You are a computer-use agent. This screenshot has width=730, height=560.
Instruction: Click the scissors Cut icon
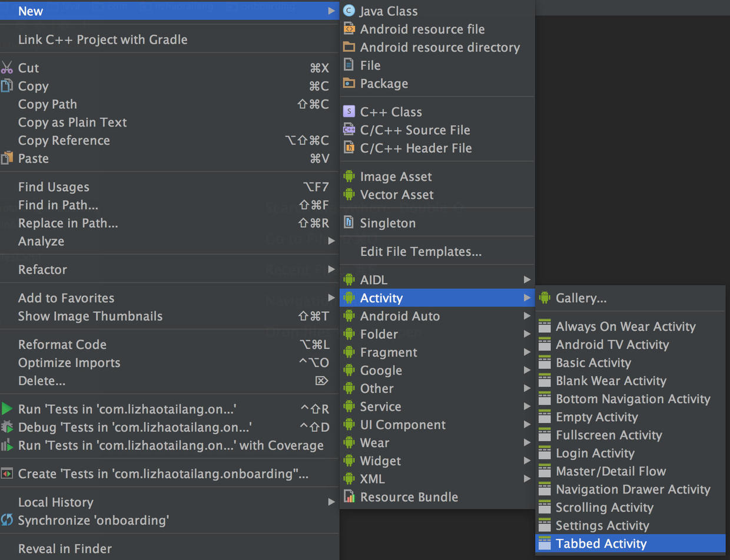7,68
